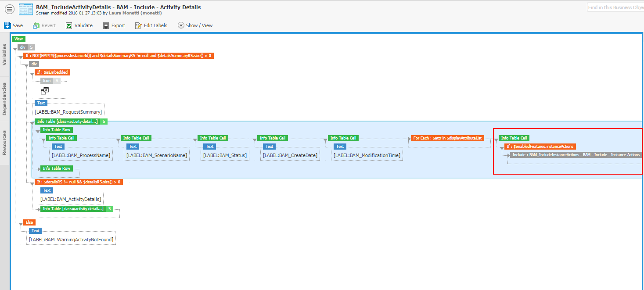
Task: Select the Include : BAM_IncludeInstanceActions node
Action: click(576, 155)
